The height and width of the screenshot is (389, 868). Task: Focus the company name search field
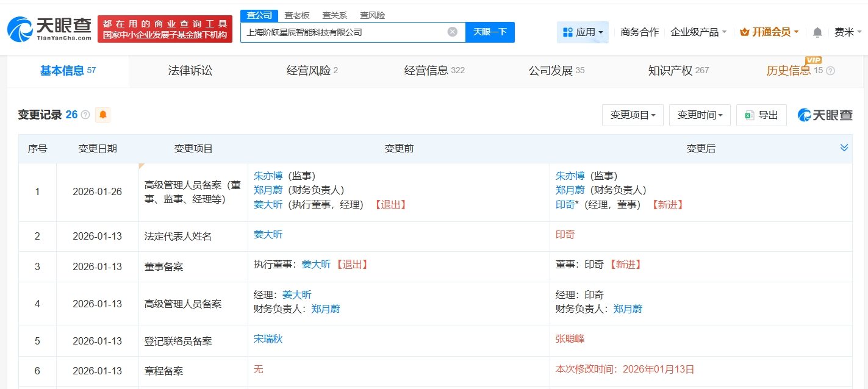coord(343,32)
